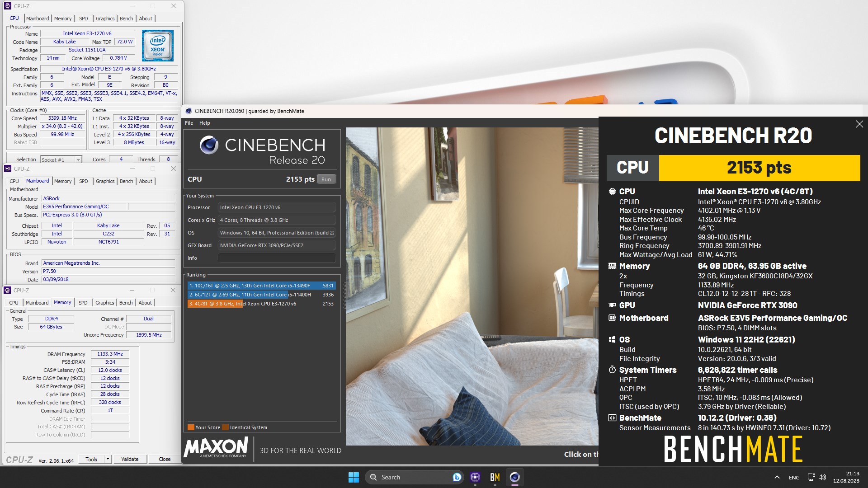Click BenchMate Memory section icon

tap(612, 266)
